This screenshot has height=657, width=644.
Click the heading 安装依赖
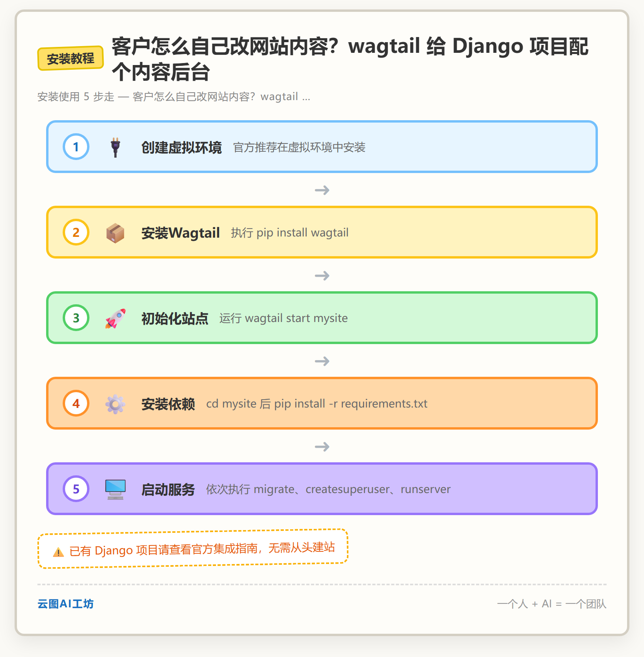pos(168,404)
